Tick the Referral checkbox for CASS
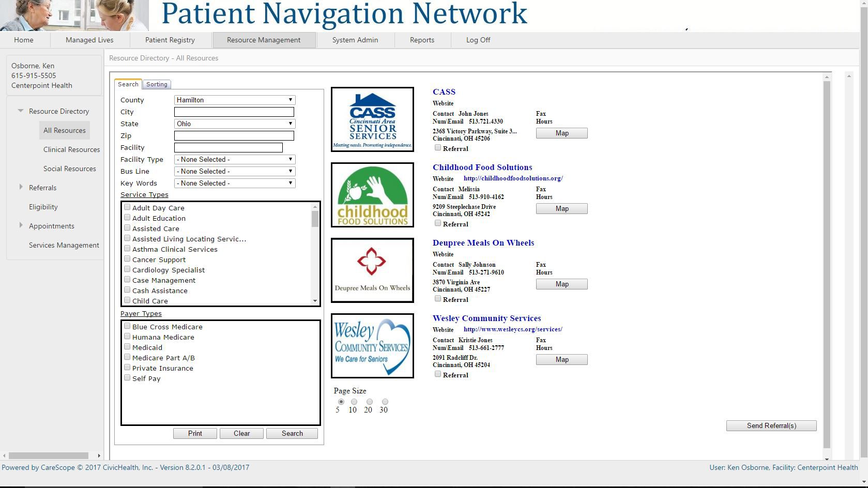Screen dimensions: 868x488 [438, 148]
